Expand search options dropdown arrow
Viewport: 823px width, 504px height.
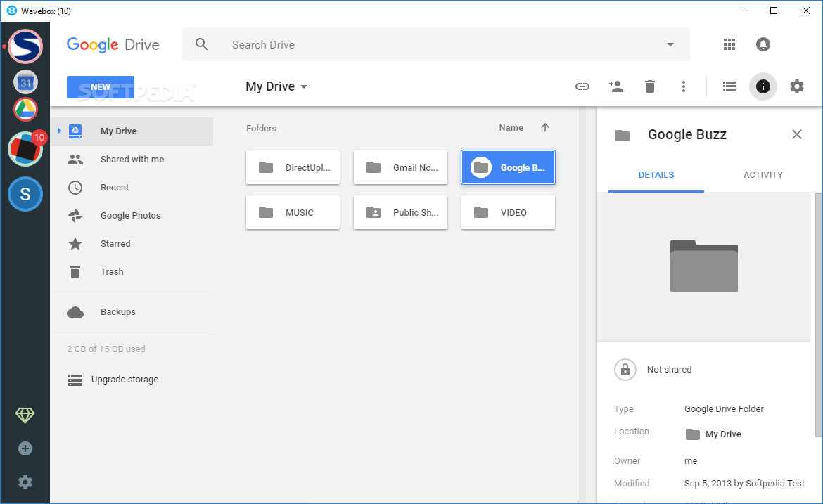(670, 44)
